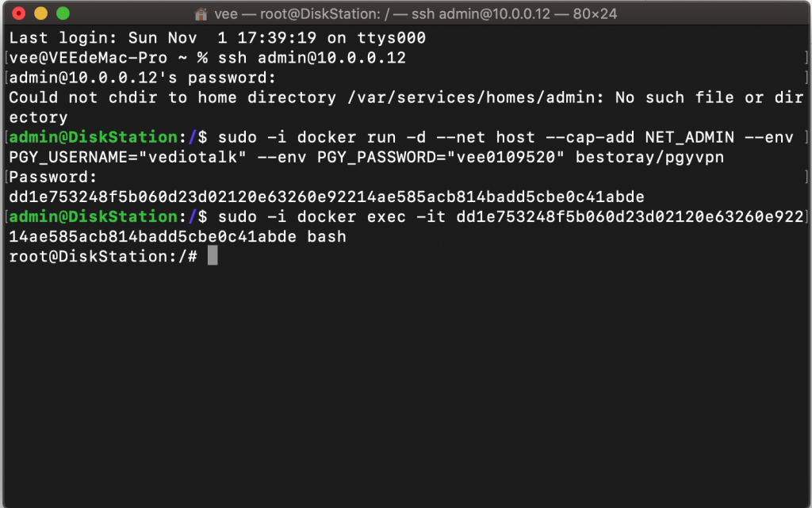The image size is (812, 508).
Task: Click the word "bash" in last command
Action: (327, 236)
